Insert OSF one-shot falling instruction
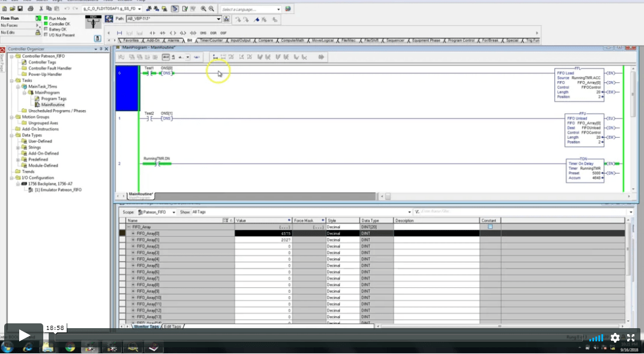This screenshot has height=354, width=644. [223, 33]
